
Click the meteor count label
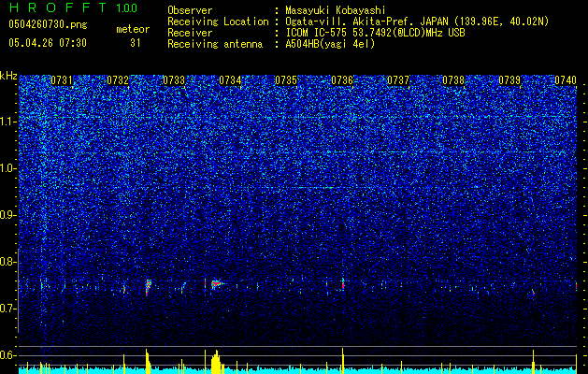[133, 29]
